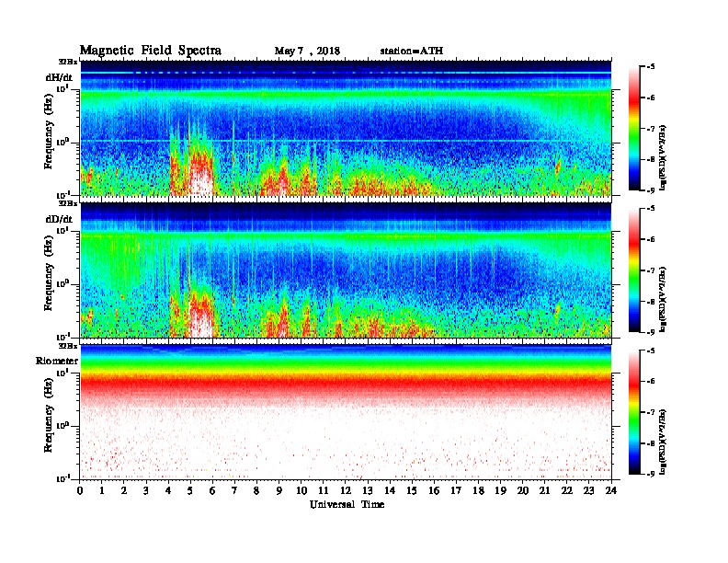Click hour '15' on the Universal Time axis
The width and height of the screenshot is (728, 563).
[x=412, y=490]
